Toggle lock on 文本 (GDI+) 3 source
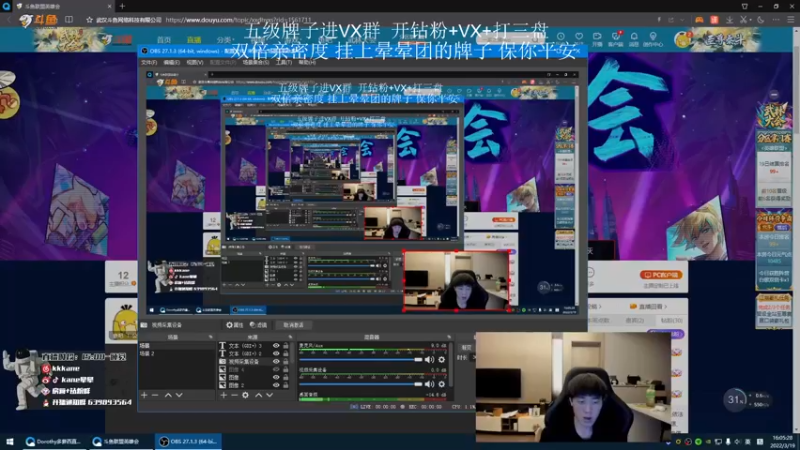Image resolution: width=800 pixels, height=450 pixels. [x=286, y=346]
